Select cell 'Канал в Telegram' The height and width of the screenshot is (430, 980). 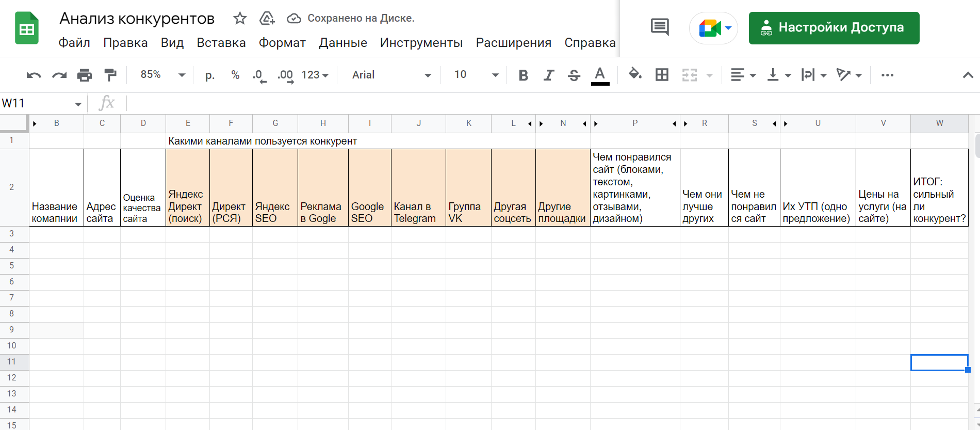pyautogui.click(x=418, y=187)
